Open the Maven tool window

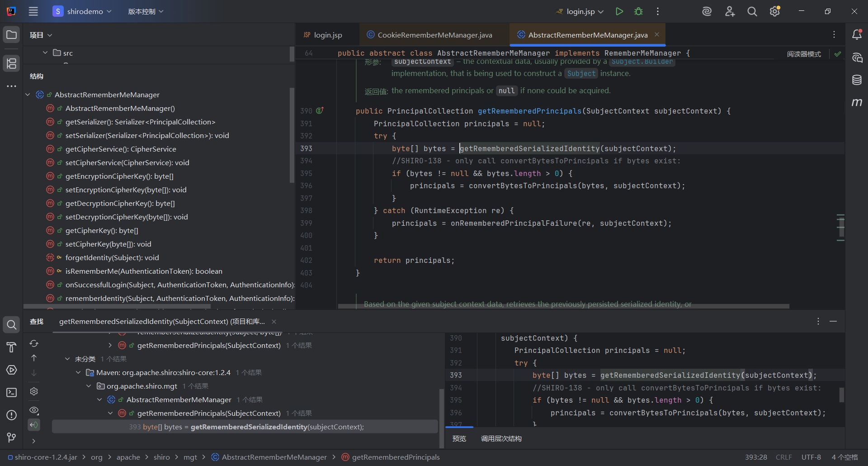(x=857, y=103)
